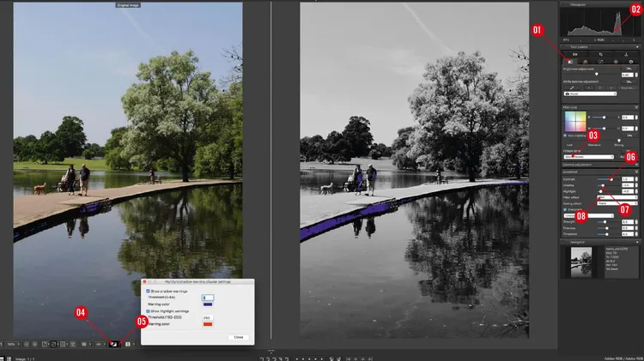Open the sharpness method dropdown
Image resolution: width=644 pixels, height=361 pixels.
(x=589, y=216)
